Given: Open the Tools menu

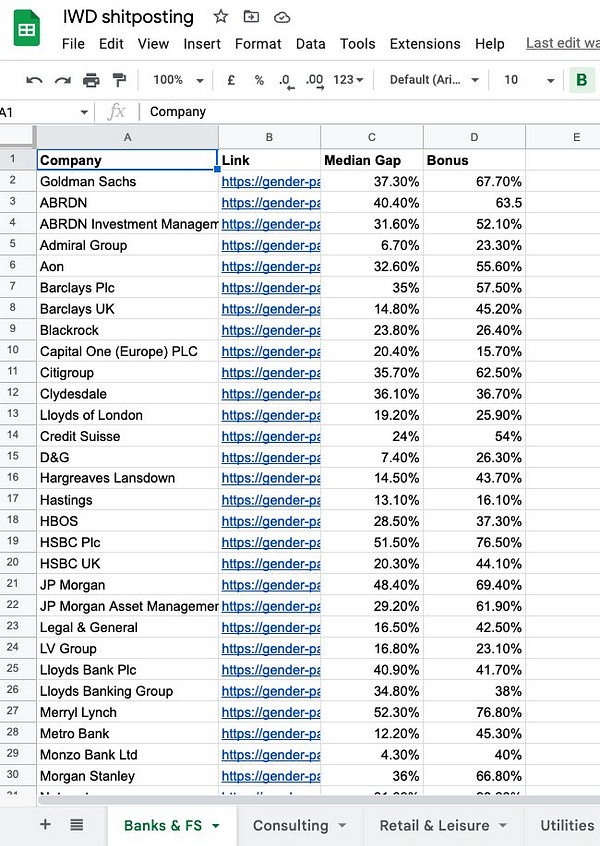Looking at the screenshot, I should (357, 44).
